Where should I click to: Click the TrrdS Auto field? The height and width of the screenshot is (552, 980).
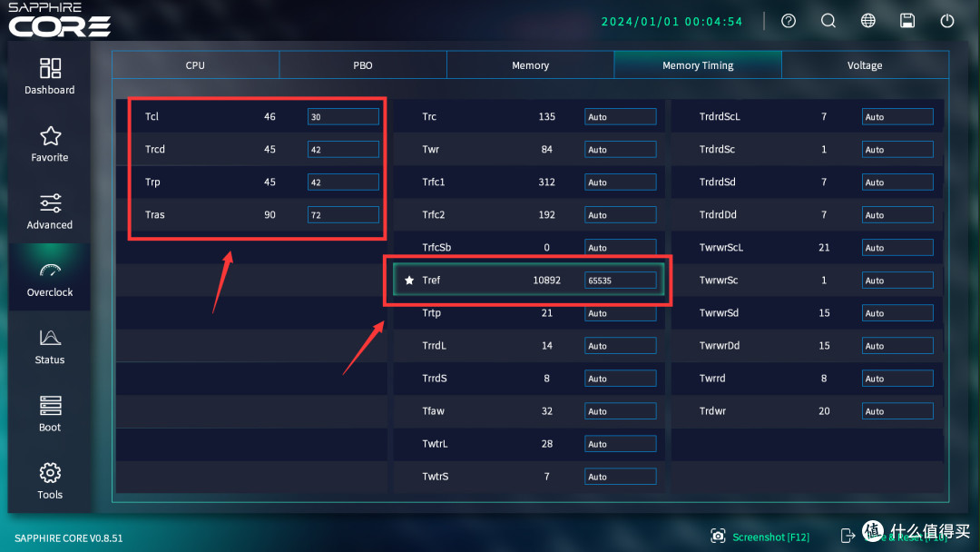pos(621,379)
